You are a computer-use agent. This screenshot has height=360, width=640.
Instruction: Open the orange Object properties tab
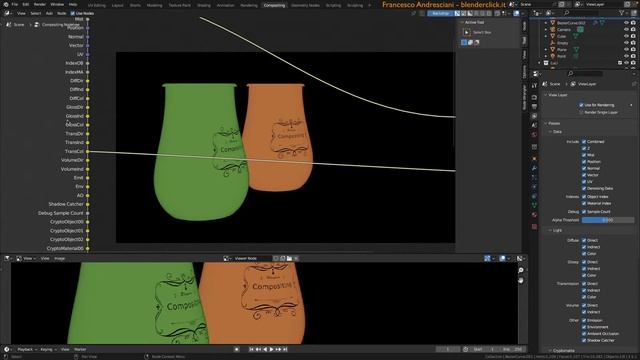click(534, 158)
